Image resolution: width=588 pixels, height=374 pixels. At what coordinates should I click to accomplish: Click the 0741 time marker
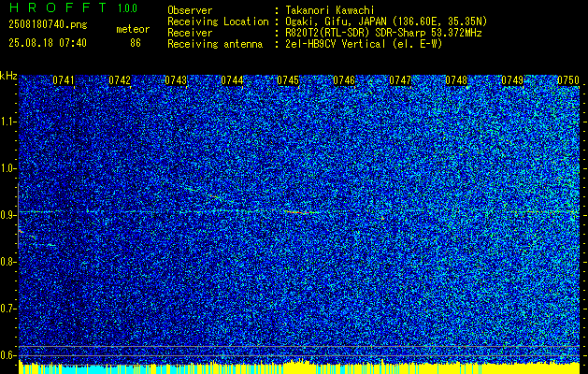tap(64, 80)
